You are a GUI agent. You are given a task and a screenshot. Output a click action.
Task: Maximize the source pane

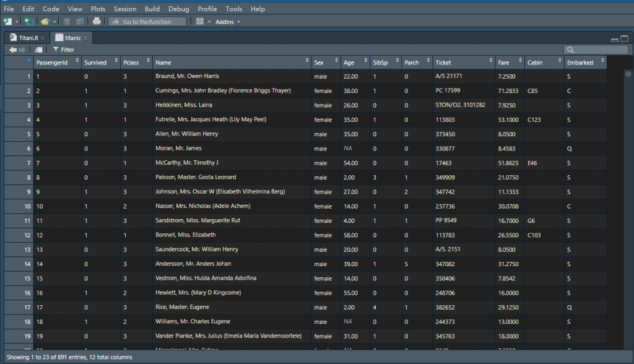pos(624,38)
